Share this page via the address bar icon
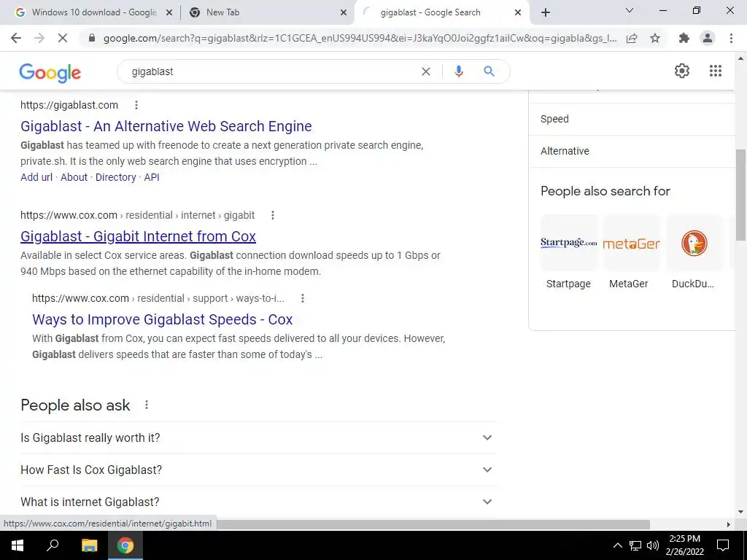The height and width of the screenshot is (560, 747). [632, 38]
